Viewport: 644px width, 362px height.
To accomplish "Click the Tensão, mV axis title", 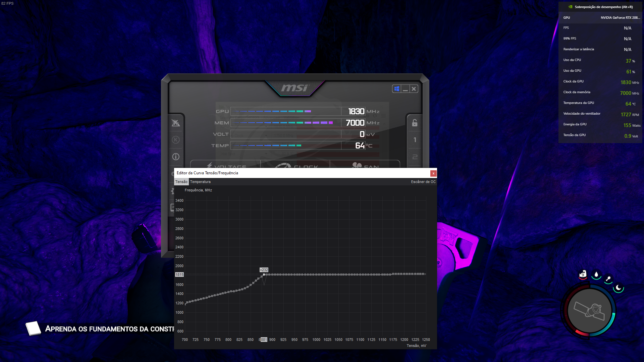I will (x=416, y=346).
